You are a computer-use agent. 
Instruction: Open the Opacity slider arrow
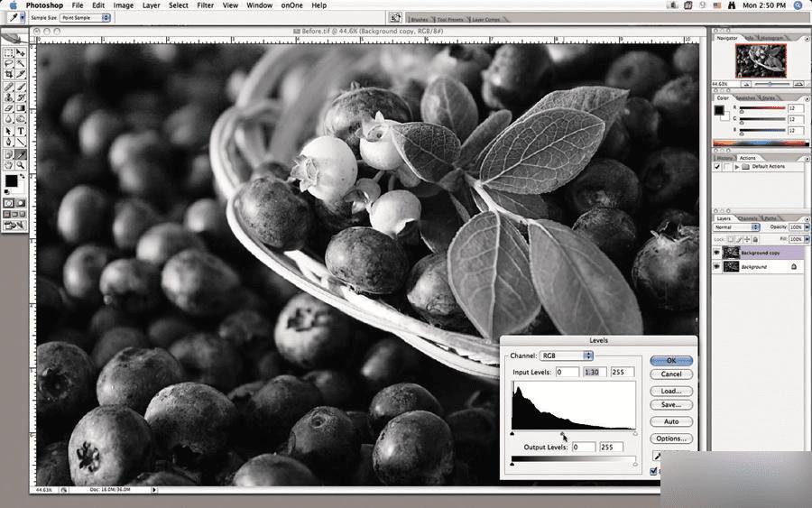click(807, 226)
